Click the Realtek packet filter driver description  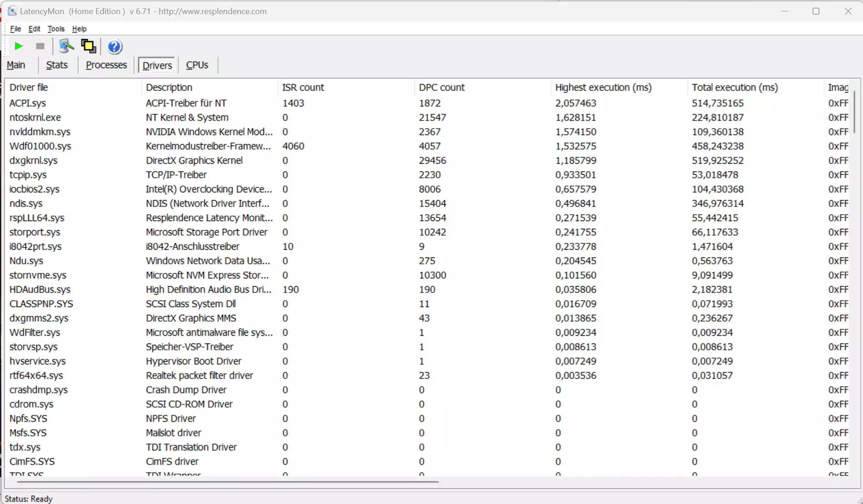coord(199,375)
